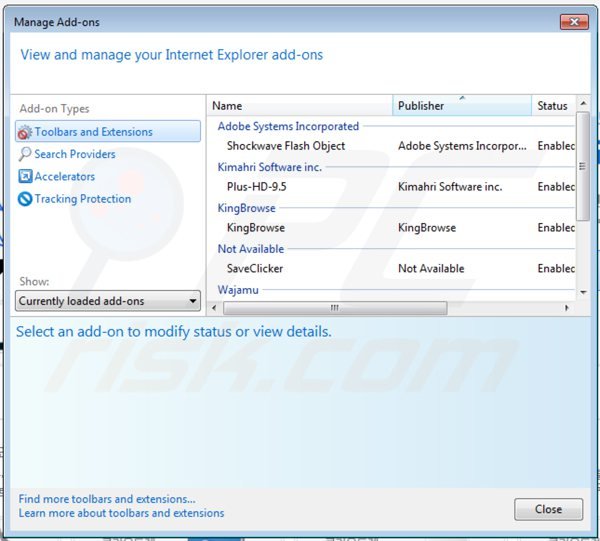
Task: Open Find more toolbars and extensions link
Action: click(107, 499)
